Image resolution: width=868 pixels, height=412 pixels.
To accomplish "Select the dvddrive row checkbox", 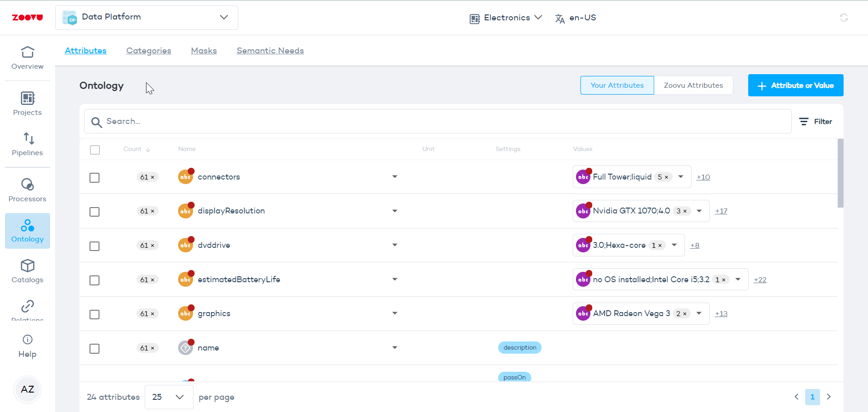I will pos(94,246).
